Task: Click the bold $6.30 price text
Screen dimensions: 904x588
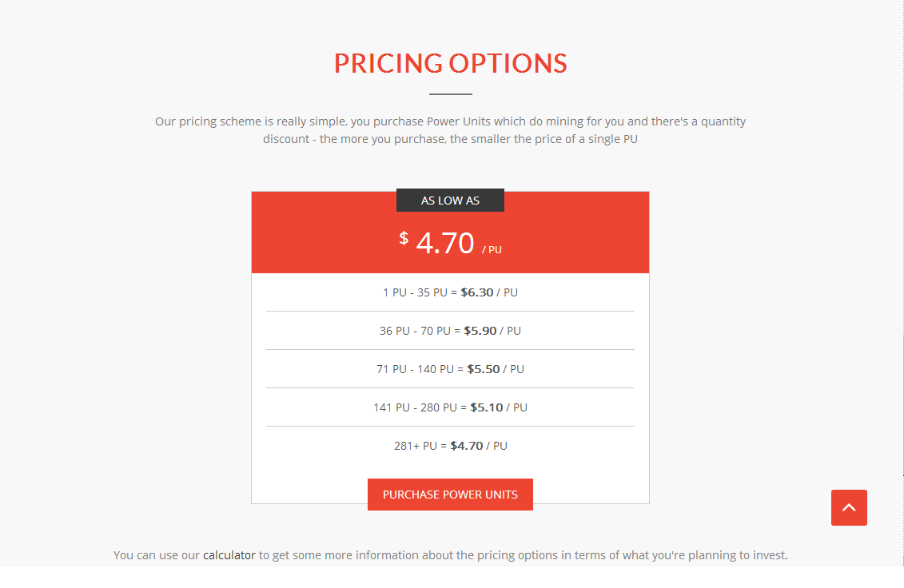Action: point(476,292)
